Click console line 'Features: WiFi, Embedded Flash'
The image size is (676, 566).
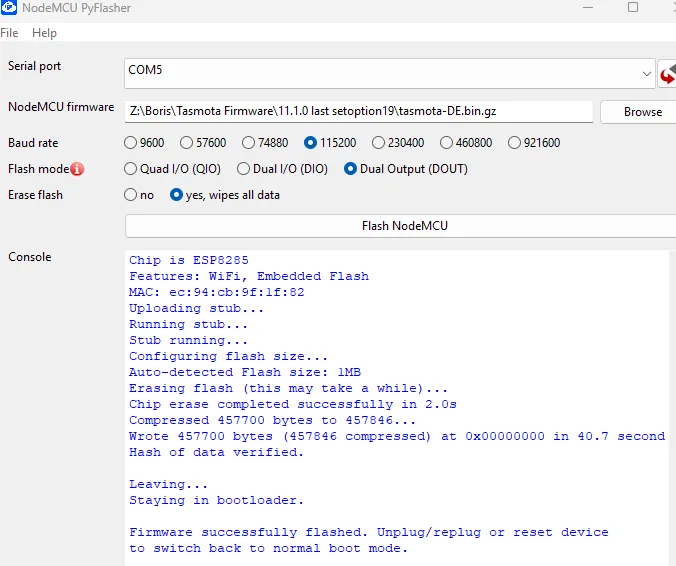[x=249, y=276]
